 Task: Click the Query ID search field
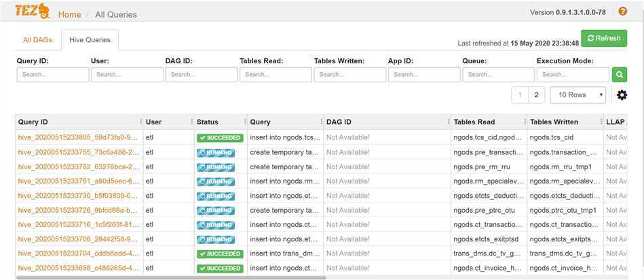coord(52,75)
